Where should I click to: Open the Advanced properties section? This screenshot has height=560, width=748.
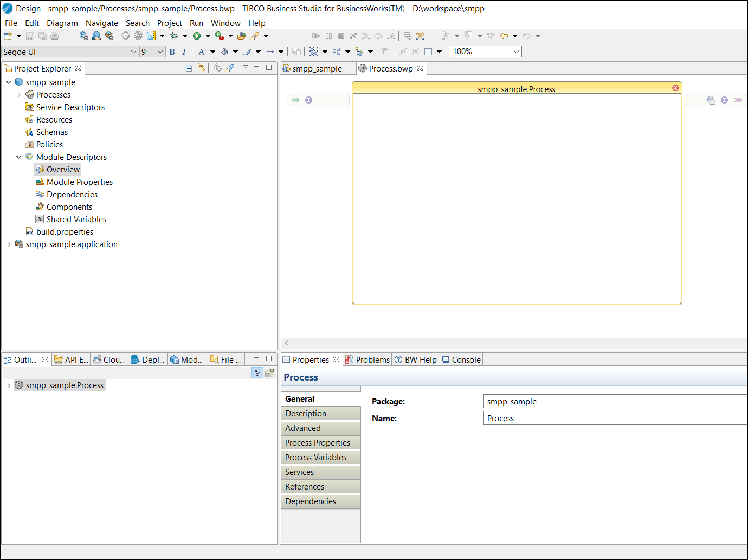point(303,428)
